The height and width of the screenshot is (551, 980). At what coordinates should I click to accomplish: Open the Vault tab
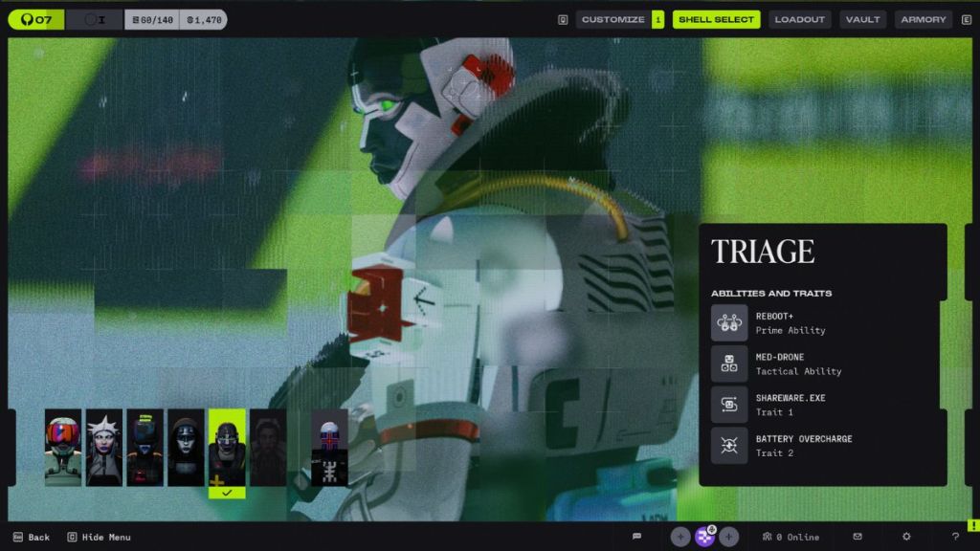click(x=862, y=19)
